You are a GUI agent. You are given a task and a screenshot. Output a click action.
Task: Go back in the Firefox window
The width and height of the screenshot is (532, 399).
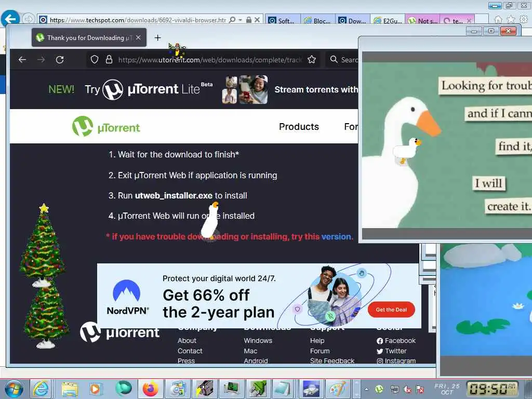coord(22,60)
